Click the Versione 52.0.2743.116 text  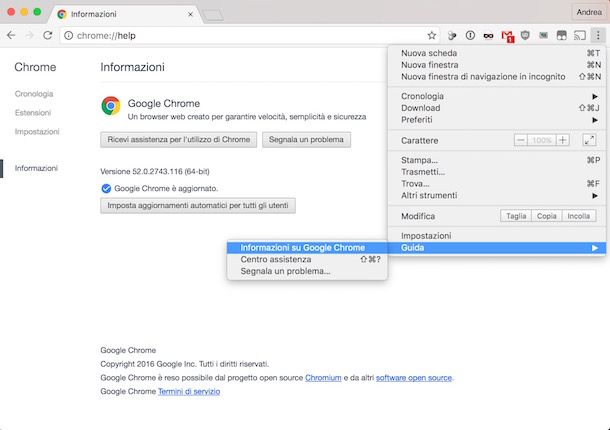(155, 172)
